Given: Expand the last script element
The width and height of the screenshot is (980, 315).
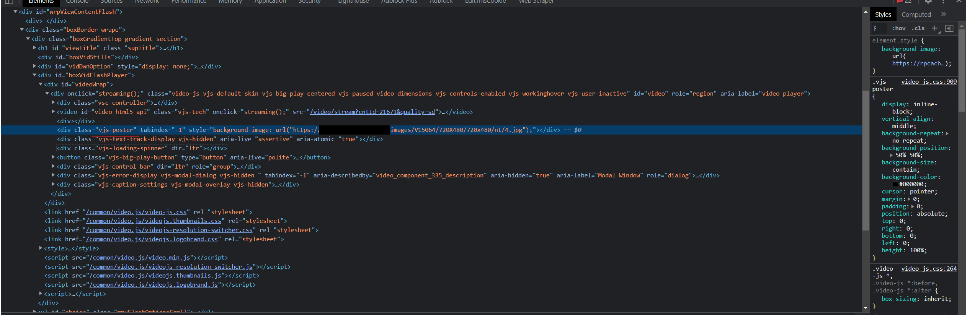Looking at the screenshot, I should coord(41,294).
